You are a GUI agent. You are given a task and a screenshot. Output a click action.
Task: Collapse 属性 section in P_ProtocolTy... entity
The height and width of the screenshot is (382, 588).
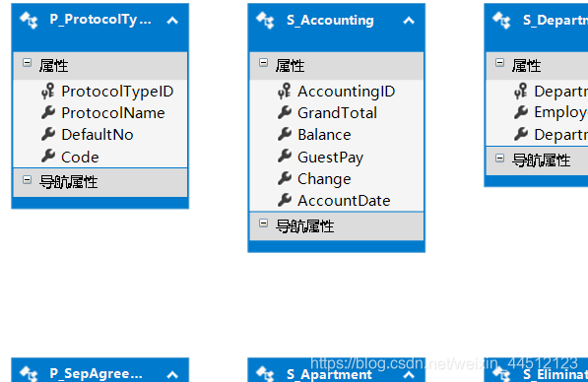(x=27, y=63)
